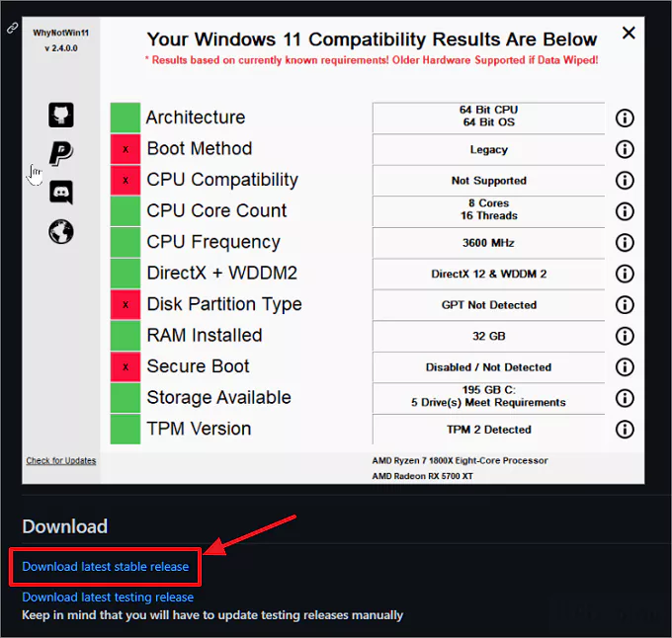Select the 'Not Supported' CPU result
This screenshot has height=638, width=672.
pyautogui.click(x=488, y=181)
